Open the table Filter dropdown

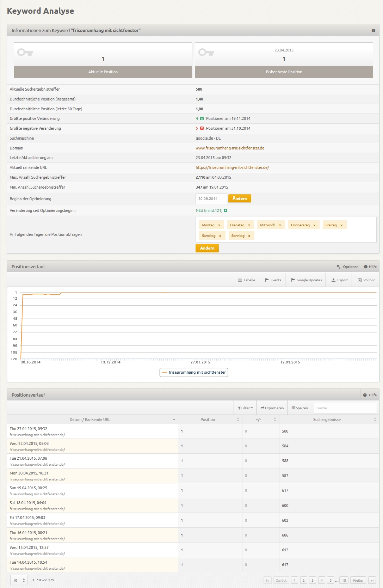click(245, 408)
